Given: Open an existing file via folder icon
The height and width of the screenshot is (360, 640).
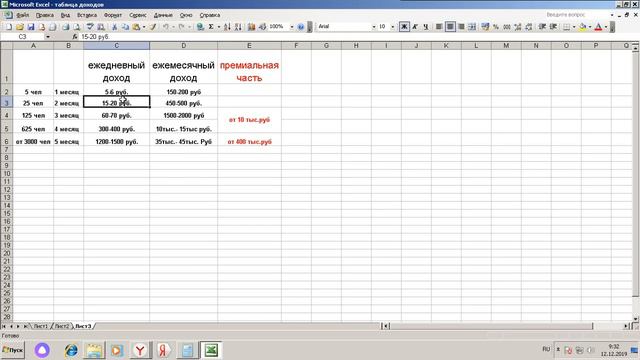Looking at the screenshot, I should pyautogui.click(x=19, y=27).
